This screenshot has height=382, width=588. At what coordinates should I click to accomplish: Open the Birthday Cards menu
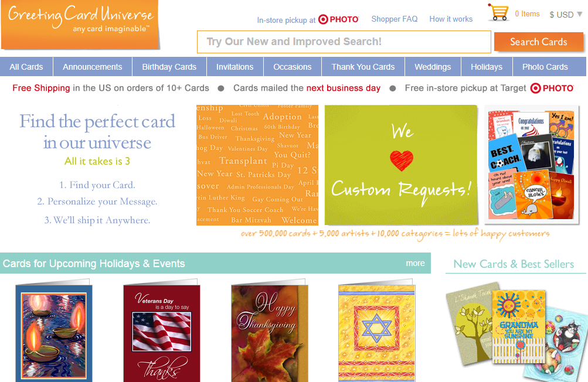(x=169, y=67)
